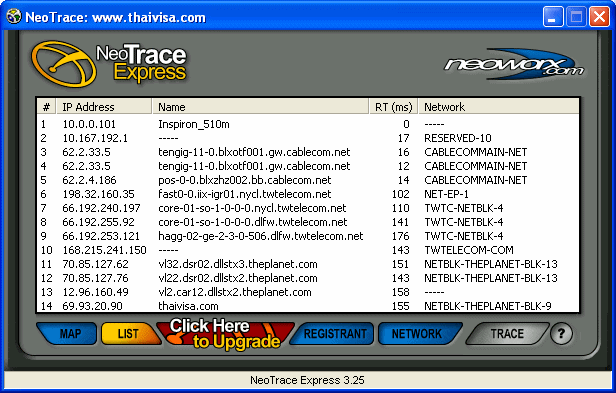Image resolution: width=616 pixels, height=393 pixels.
Task: Sort by the Network column header
Action: (x=499, y=107)
